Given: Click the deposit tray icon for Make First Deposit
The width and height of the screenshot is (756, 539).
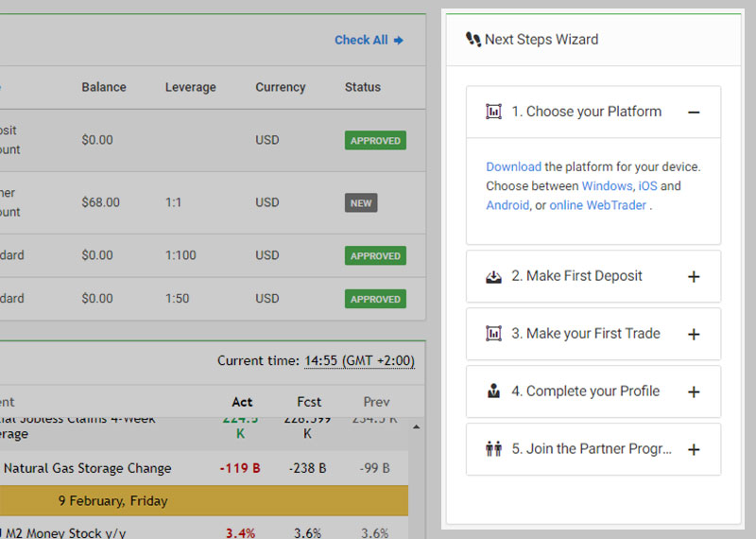Looking at the screenshot, I should coord(493,276).
